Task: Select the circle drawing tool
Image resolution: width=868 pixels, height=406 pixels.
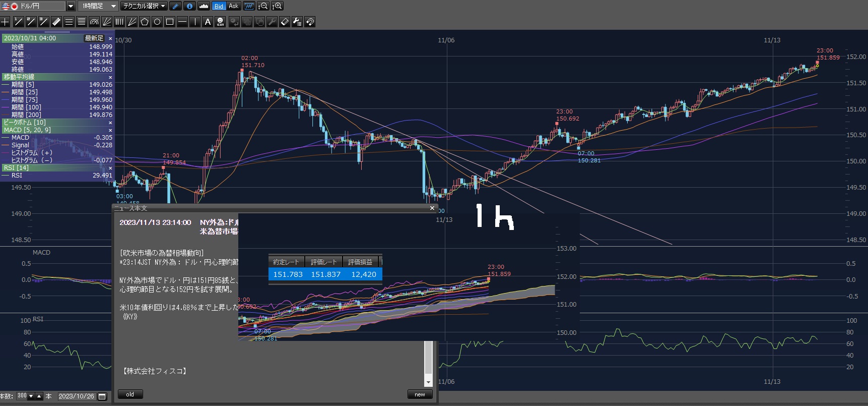Action: click(x=157, y=22)
